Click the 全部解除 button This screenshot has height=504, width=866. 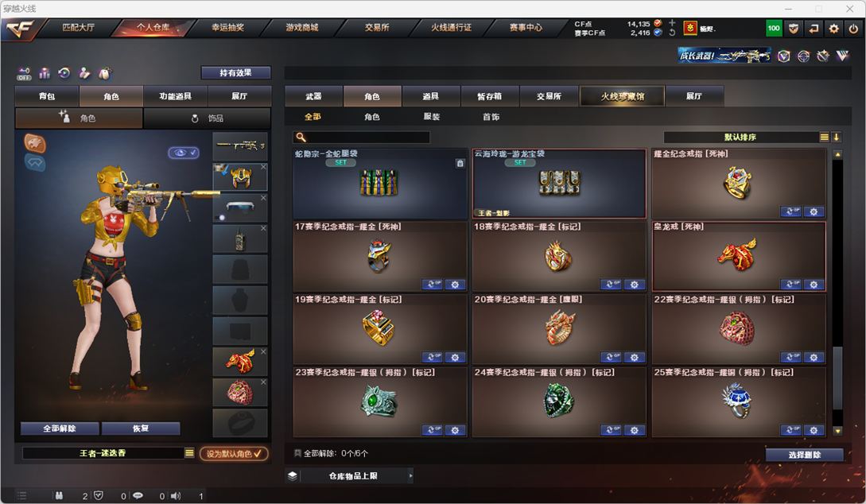pos(60,428)
